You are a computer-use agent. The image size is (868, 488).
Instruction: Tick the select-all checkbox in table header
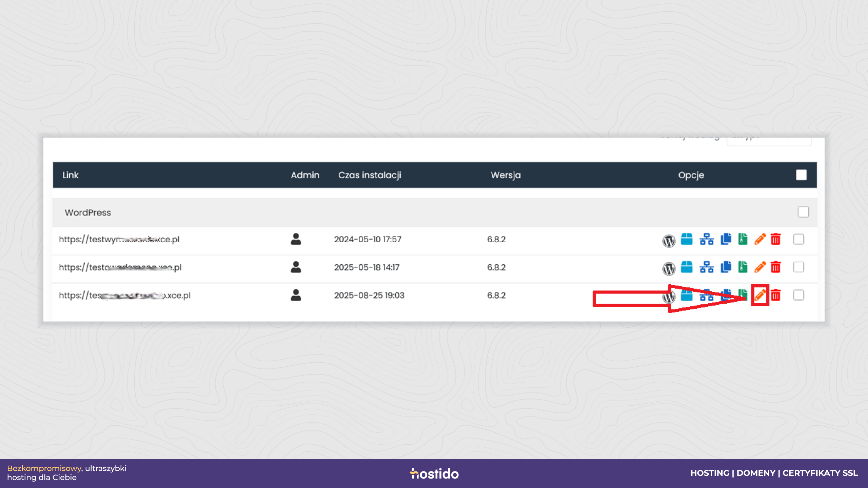click(801, 175)
